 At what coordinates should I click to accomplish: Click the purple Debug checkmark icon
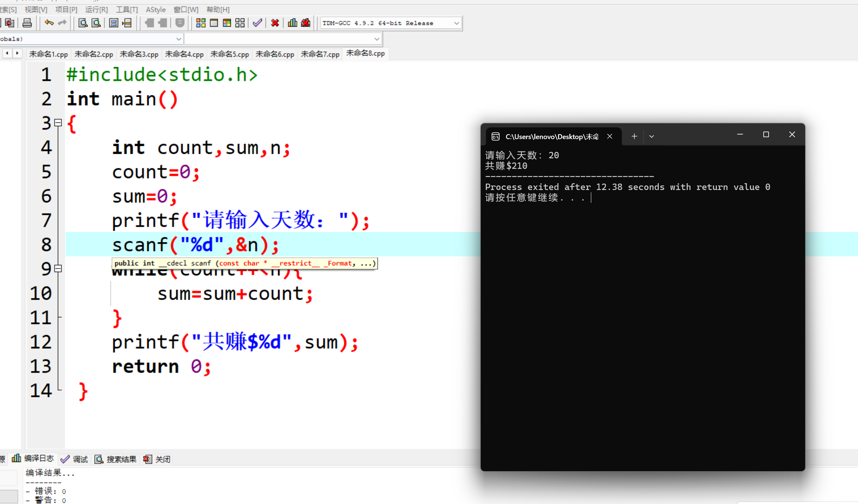coord(257,23)
